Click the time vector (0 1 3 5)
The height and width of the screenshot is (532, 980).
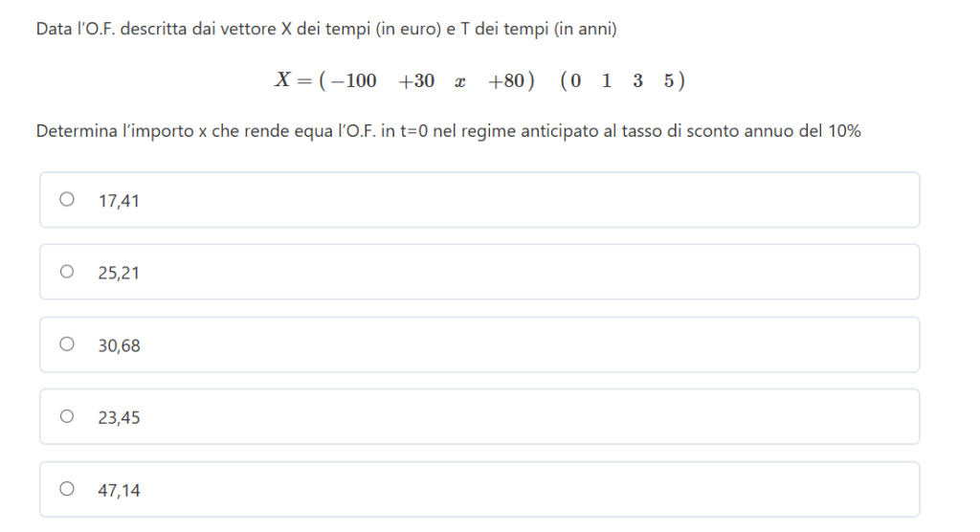point(623,81)
